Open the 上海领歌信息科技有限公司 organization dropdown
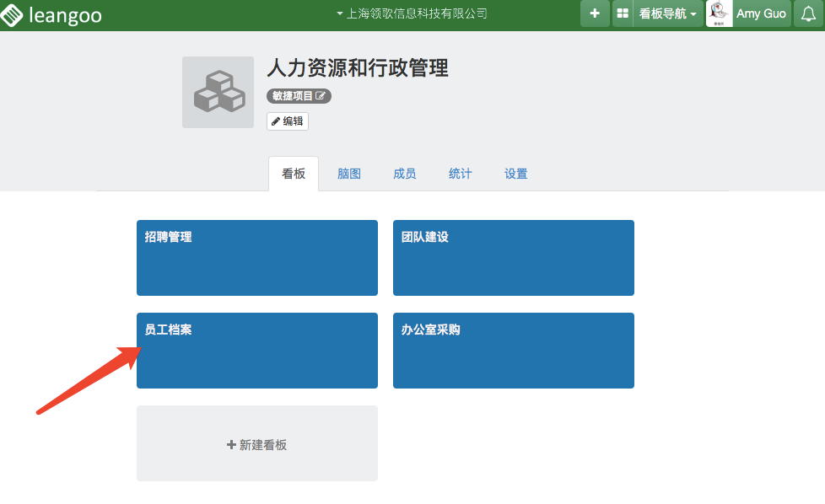 [412, 13]
